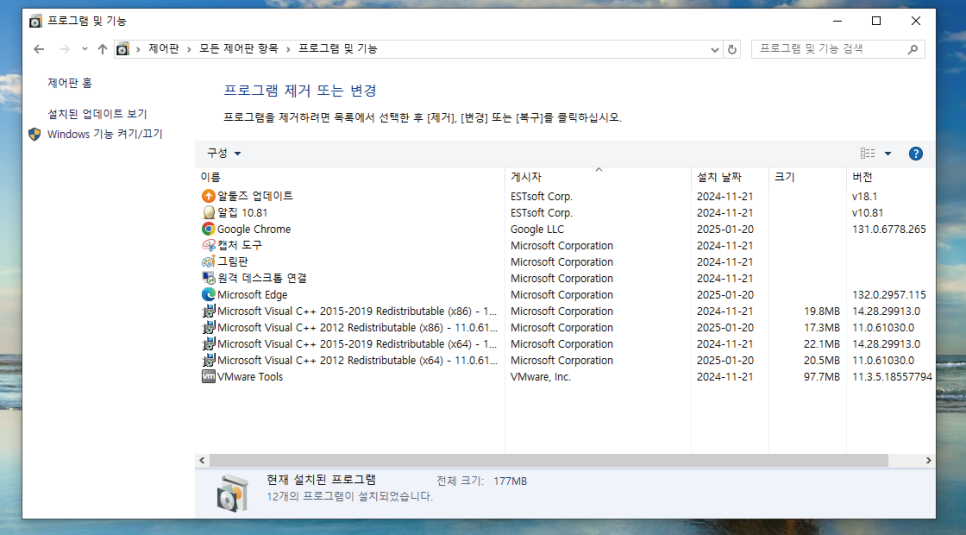Viewport: 966px width, 535px height.
Task: Click icon of Visual C++ 2012 (x64) entry
Action: [x=208, y=360]
